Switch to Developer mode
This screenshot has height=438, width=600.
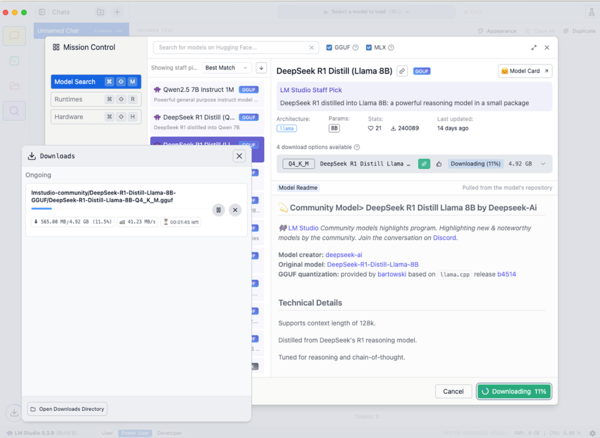[170, 433]
